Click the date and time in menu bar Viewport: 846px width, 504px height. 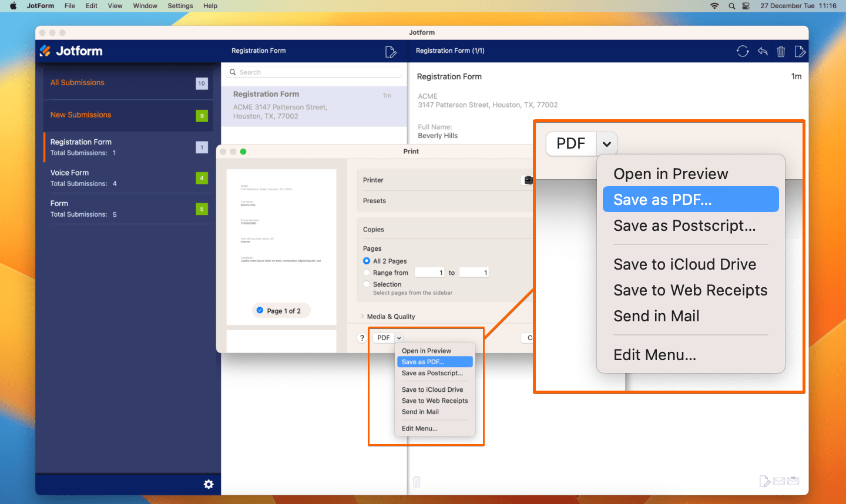[798, 6]
